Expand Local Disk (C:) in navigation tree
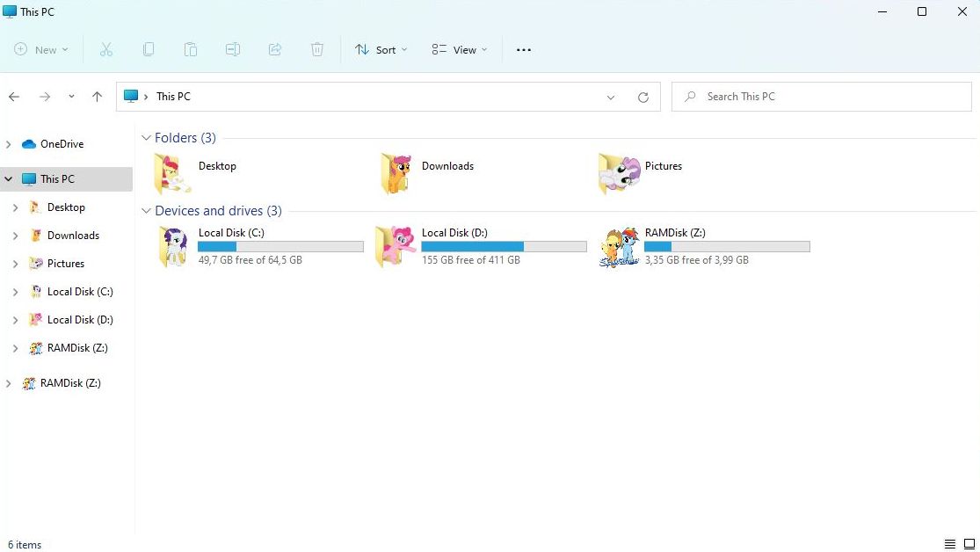Viewport: 980px width, 552px height. click(16, 292)
